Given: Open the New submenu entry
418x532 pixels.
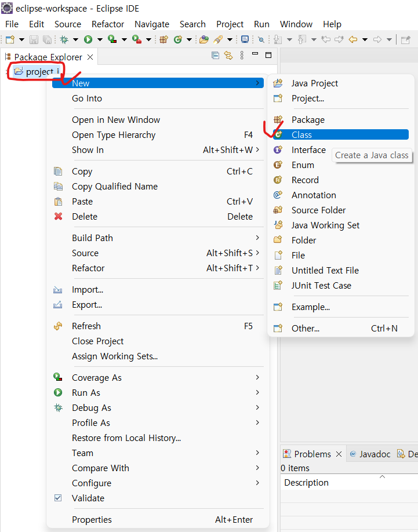Looking at the screenshot, I should point(158,83).
